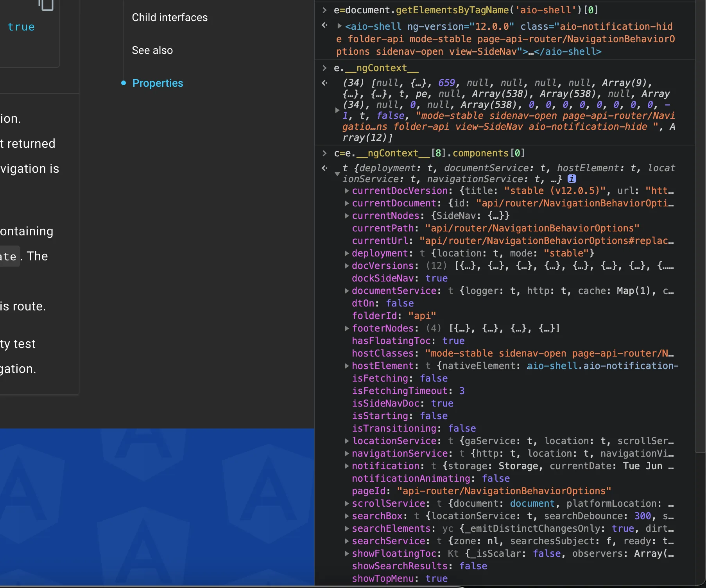Expand the navigationService property

[x=346, y=454]
